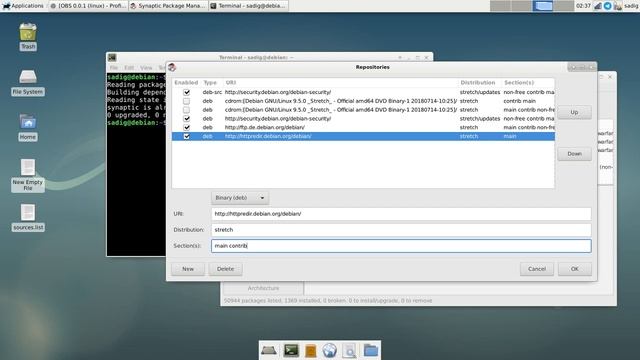Viewport: 640px width, 360px height.
Task: Sort by the Distribution column header
Action: pyautogui.click(x=478, y=82)
